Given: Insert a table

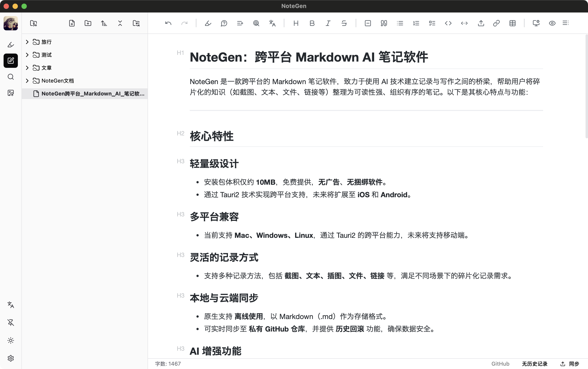Looking at the screenshot, I should [513, 23].
